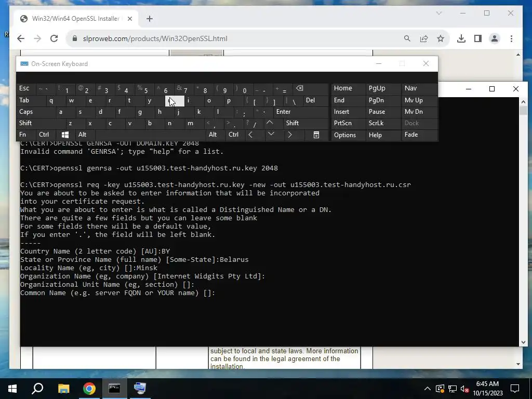This screenshot has width=532, height=399.
Task: Select the Win32/Win64 OpenSSL Installer tab
Action: pos(76,19)
